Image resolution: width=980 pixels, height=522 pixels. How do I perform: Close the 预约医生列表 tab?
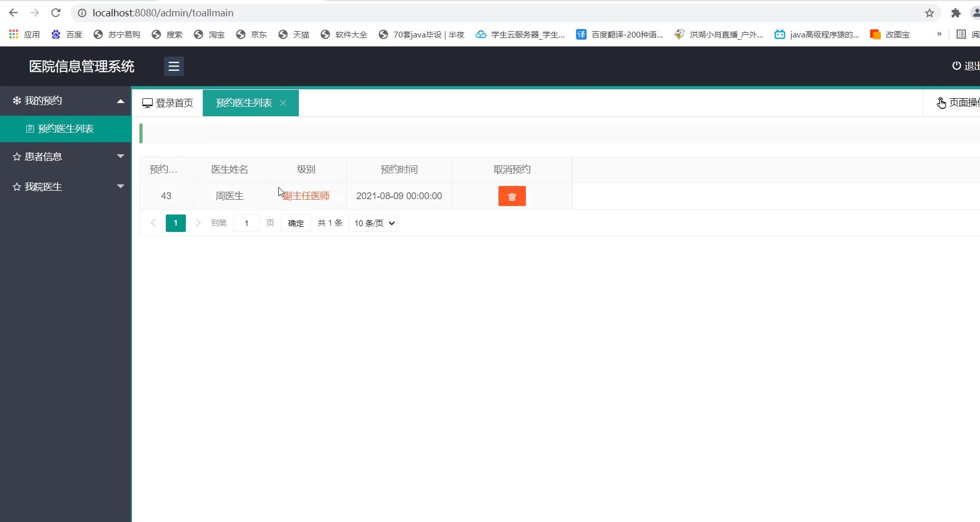[x=283, y=103]
